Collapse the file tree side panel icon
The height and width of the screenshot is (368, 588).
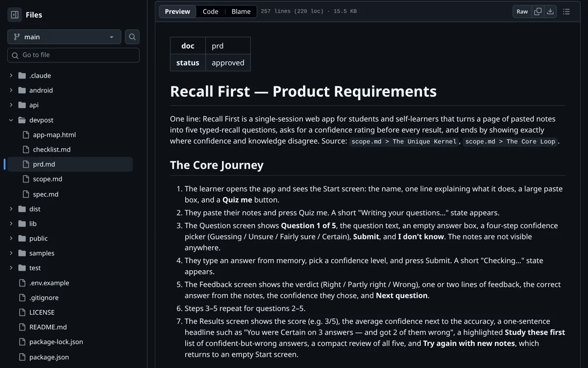pyautogui.click(x=15, y=15)
